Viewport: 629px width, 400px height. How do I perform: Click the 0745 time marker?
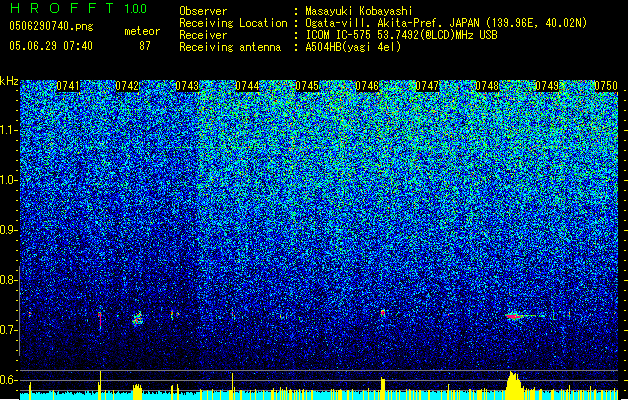(307, 86)
